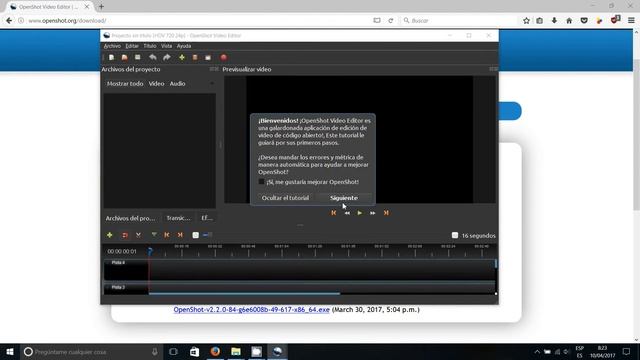Viewport: 640px width, 360px height.
Task: Switch to the Ef... tab
Action: pyautogui.click(x=207, y=218)
